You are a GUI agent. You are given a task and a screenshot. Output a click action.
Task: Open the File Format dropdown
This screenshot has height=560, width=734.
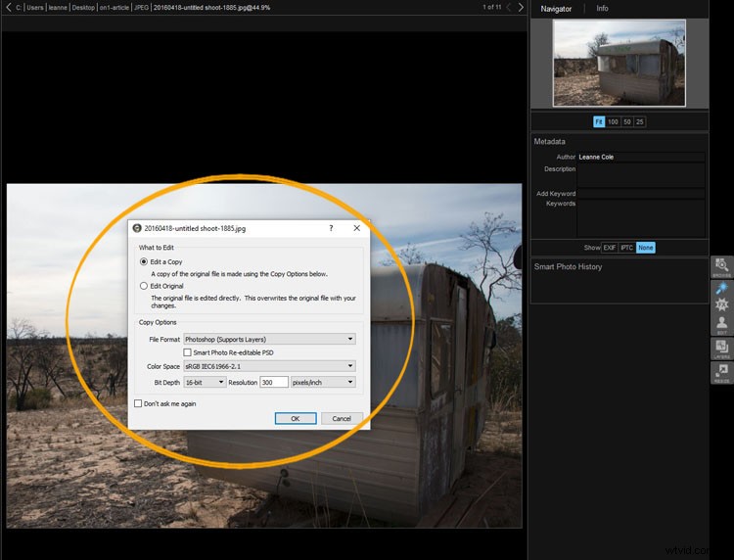coord(270,339)
